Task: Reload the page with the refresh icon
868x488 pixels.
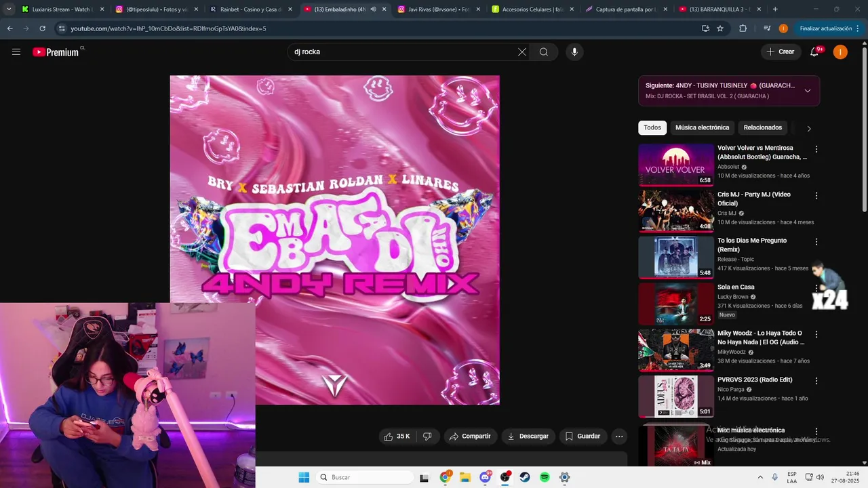Action: point(42,28)
